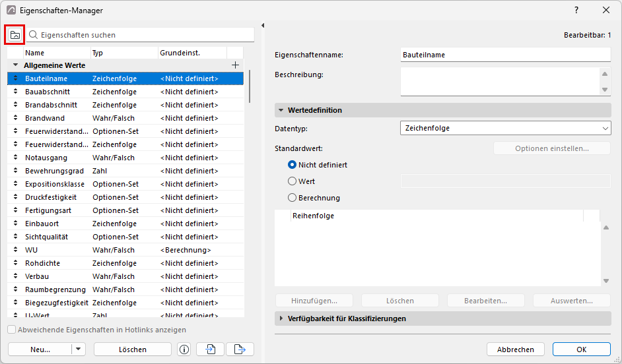622x364 pixels.
Task: Sort by the Typ column header
Action: [124, 53]
